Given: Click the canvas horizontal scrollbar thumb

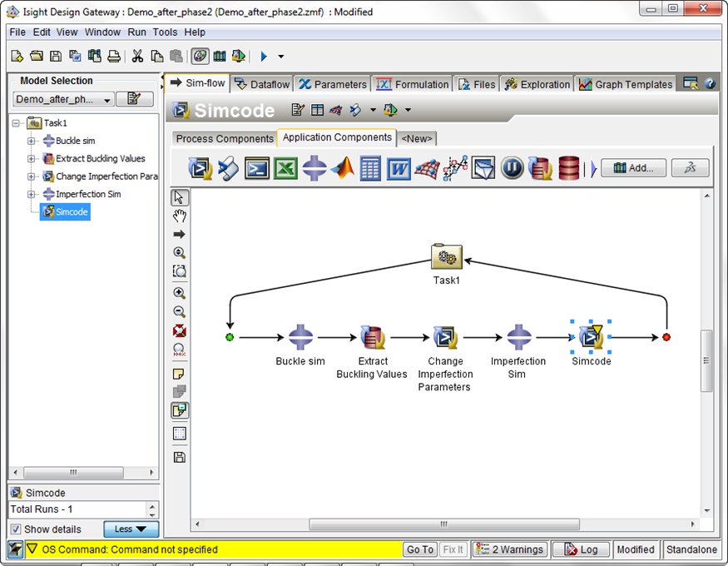Looking at the screenshot, I should [443, 524].
